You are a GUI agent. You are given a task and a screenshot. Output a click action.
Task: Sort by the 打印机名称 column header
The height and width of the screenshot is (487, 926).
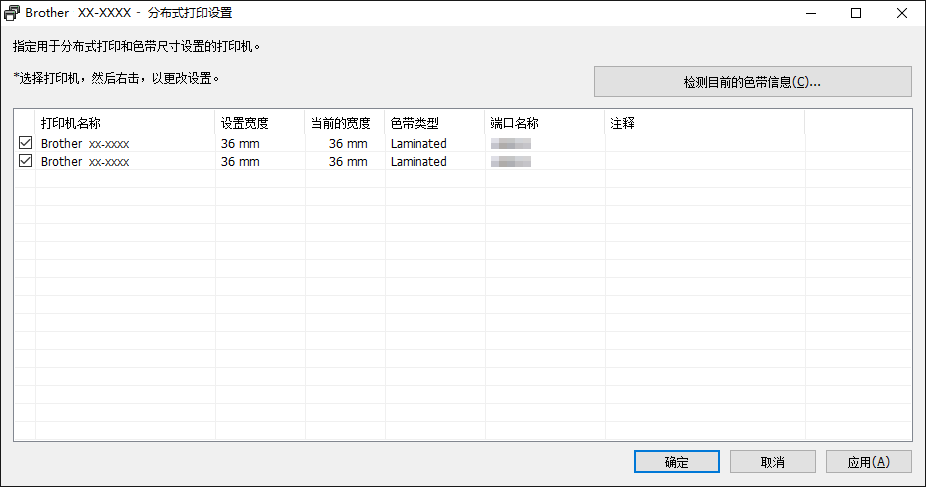[x=70, y=123]
